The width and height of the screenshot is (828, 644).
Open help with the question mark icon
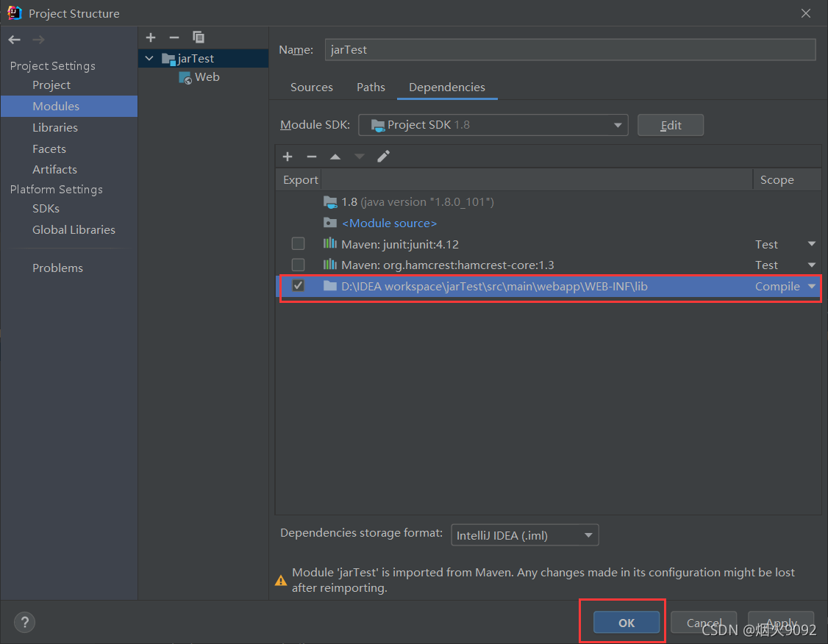24,622
